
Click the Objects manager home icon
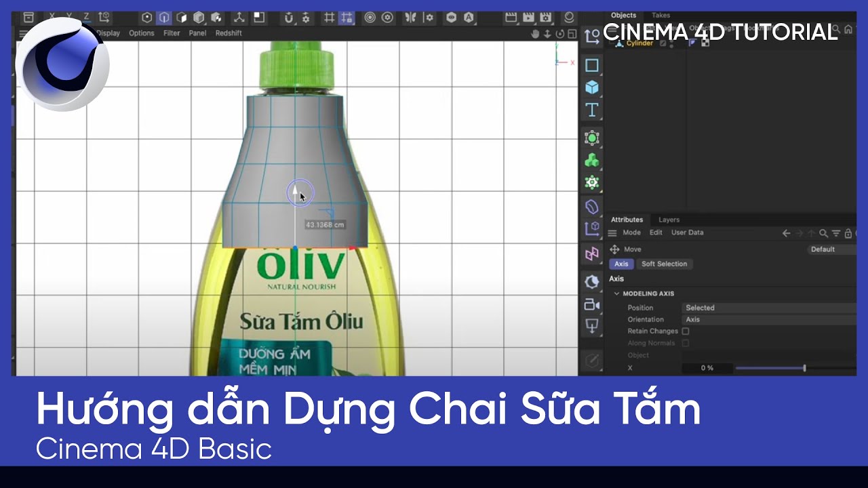(848, 29)
